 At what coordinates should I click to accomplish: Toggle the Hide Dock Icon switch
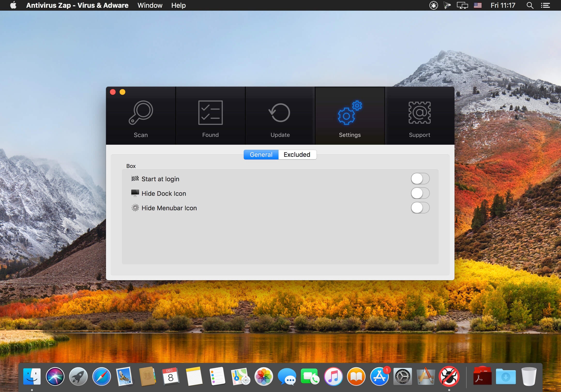pyautogui.click(x=420, y=193)
